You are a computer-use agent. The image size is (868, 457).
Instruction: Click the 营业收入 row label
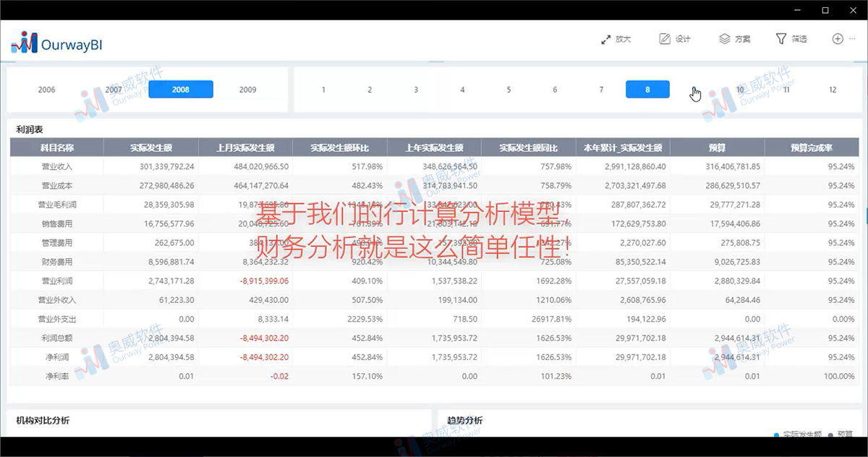click(x=58, y=166)
